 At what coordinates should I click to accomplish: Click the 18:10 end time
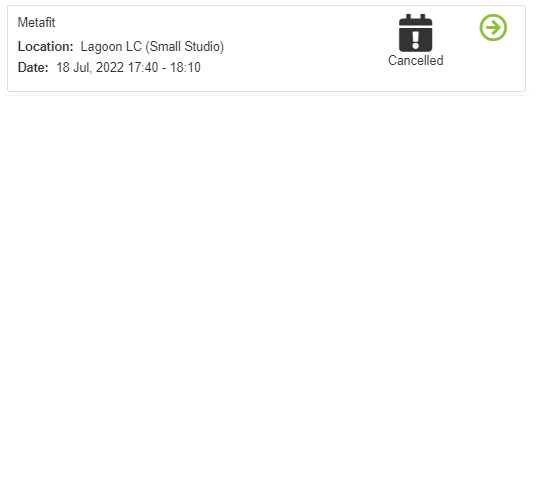click(x=185, y=68)
